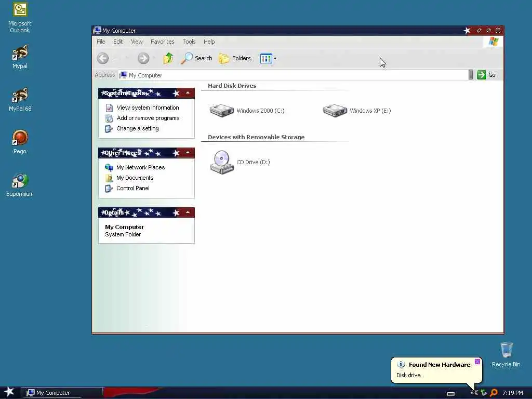The width and height of the screenshot is (532, 399).
Task: Open the address bar dropdown arrow
Action: coord(470,75)
